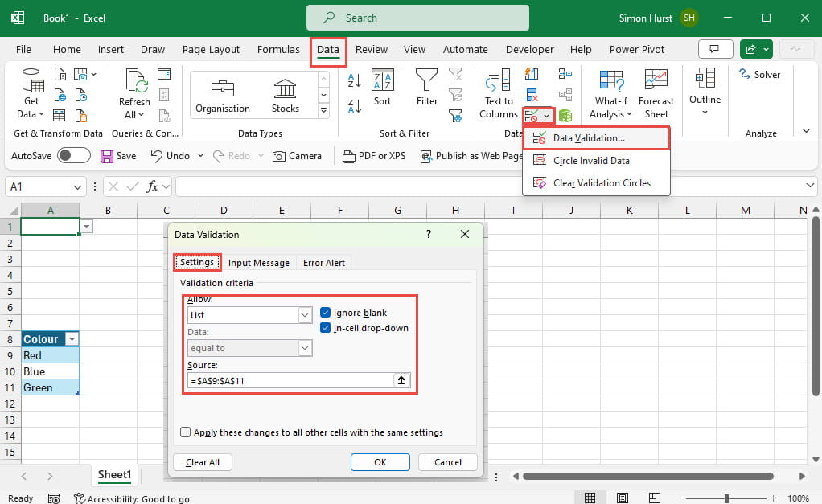Click the Sort A to Z icon
The width and height of the screenshot is (822, 504).
point(354,80)
